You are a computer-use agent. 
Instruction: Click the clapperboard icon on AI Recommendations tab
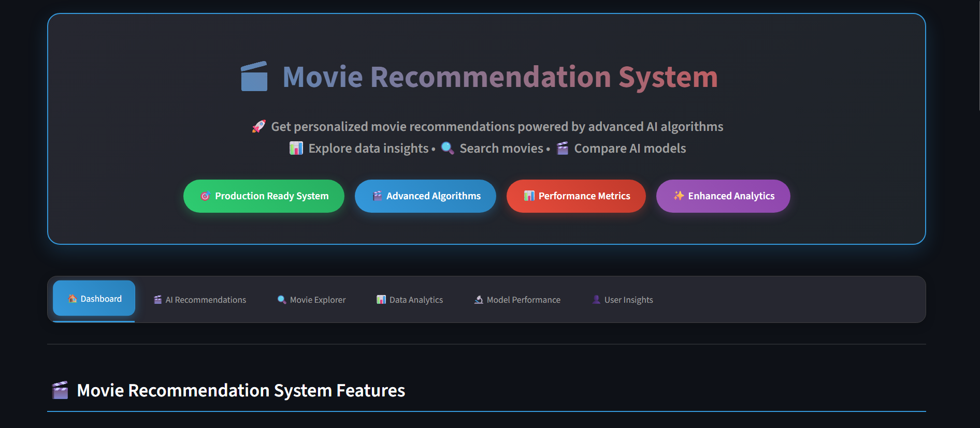[x=158, y=300]
